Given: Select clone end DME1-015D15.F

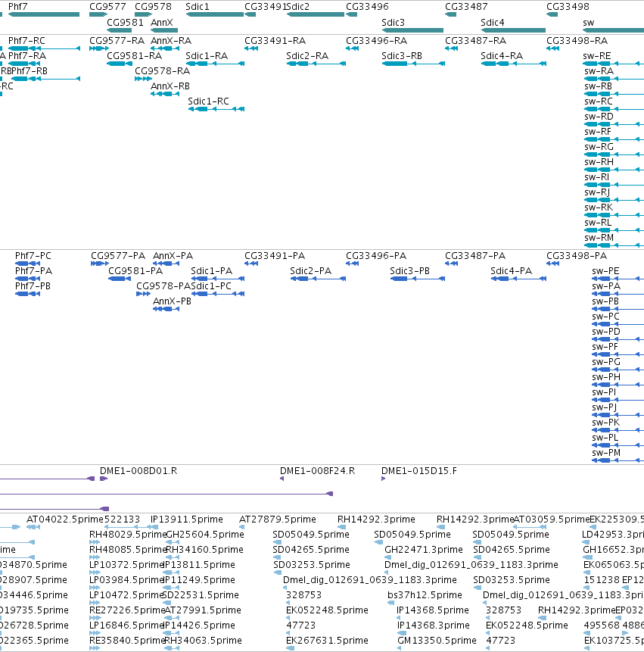Looking at the screenshot, I should point(384,479).
